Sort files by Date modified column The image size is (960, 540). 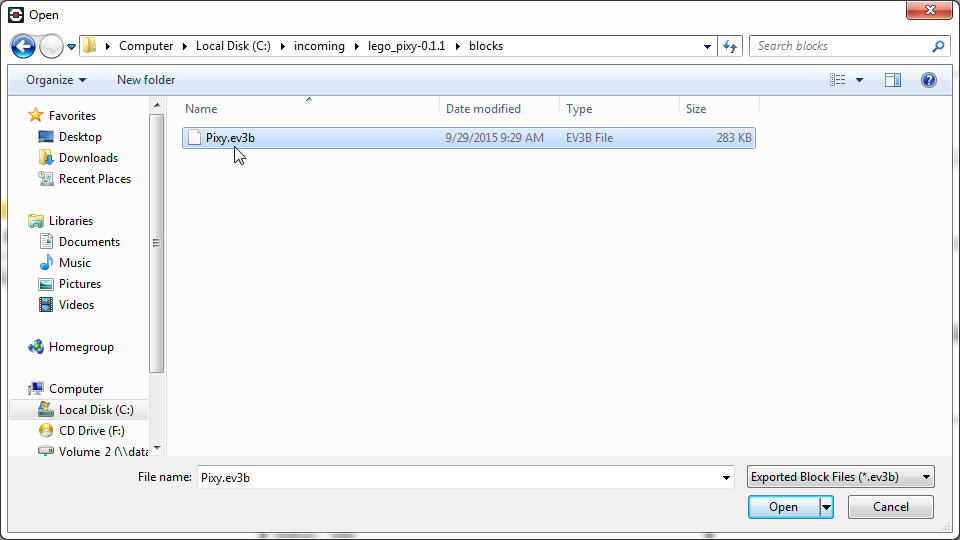[x=483, y=109]
